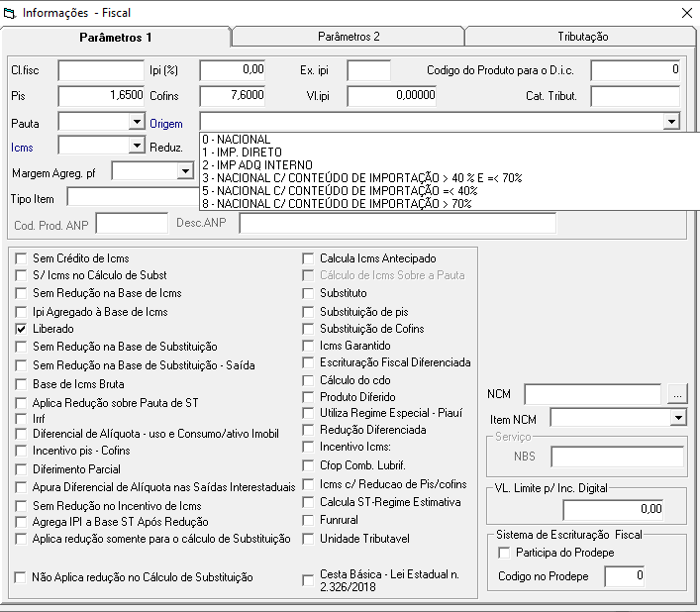Expand the Margem Agreg. pf combo box
Image resolution: width=700 pixels, height=612 pixels.
click(185, 171)
